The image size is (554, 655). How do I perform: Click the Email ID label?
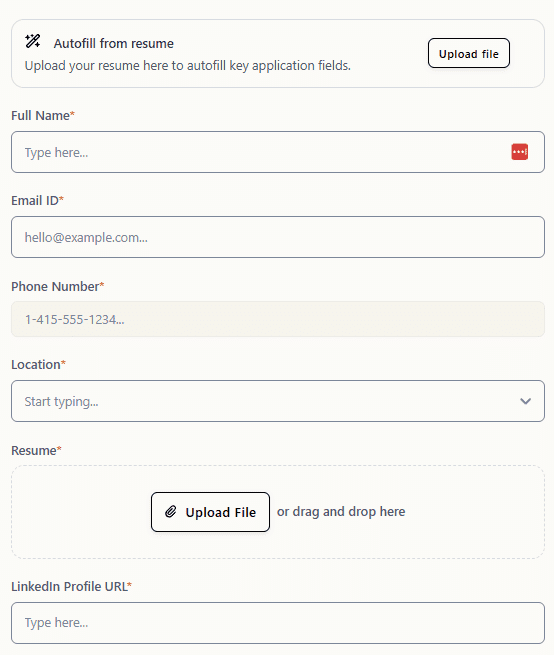(37, 201)
